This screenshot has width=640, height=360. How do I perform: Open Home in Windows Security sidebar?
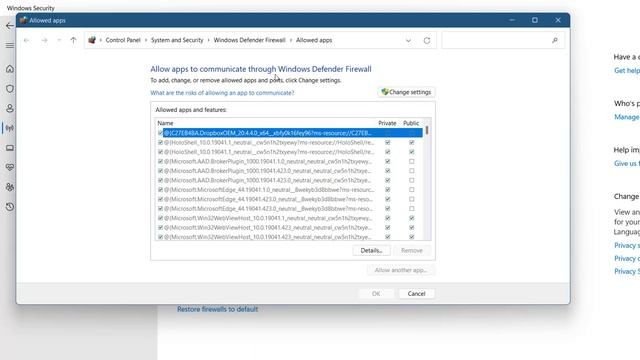(10, 69)
